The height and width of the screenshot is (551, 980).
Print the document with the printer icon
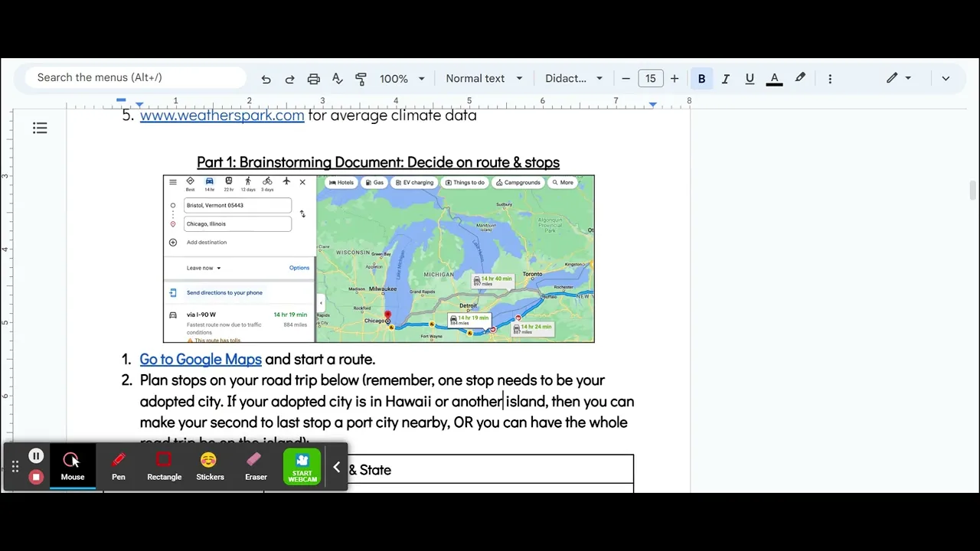click(x=313, y=79)
